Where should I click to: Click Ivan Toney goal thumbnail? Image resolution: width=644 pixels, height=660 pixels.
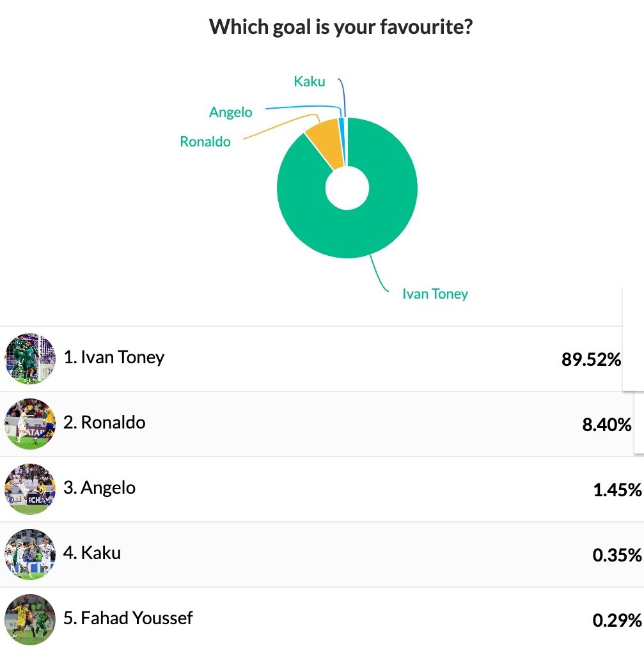click(x=30, y=359)
